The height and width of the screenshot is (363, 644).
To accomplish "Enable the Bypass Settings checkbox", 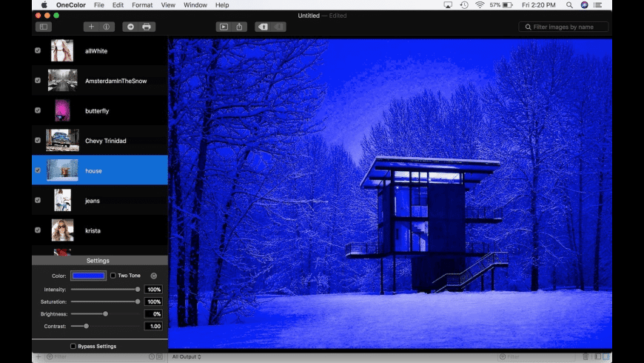I will pyautogui.click(x=73, y=346).
